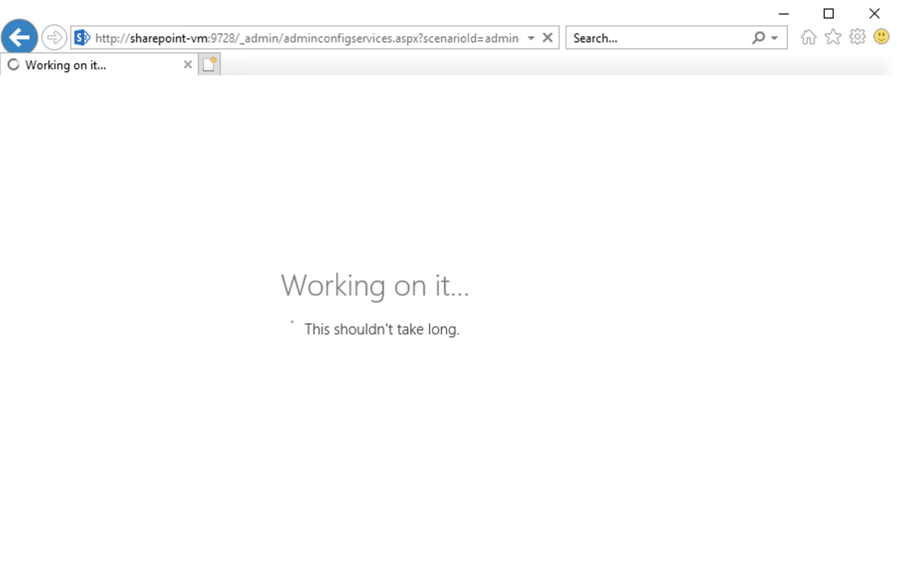897x588 pixels.
Task: Click the SharePoint site icon in address bar
Action: pos(82,37)
